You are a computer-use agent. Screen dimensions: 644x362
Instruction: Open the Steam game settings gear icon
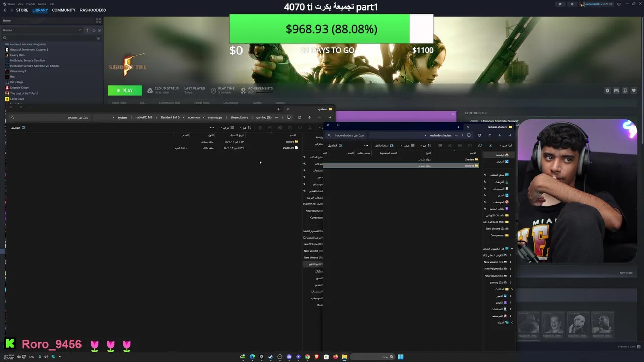[x=607, y=90]
